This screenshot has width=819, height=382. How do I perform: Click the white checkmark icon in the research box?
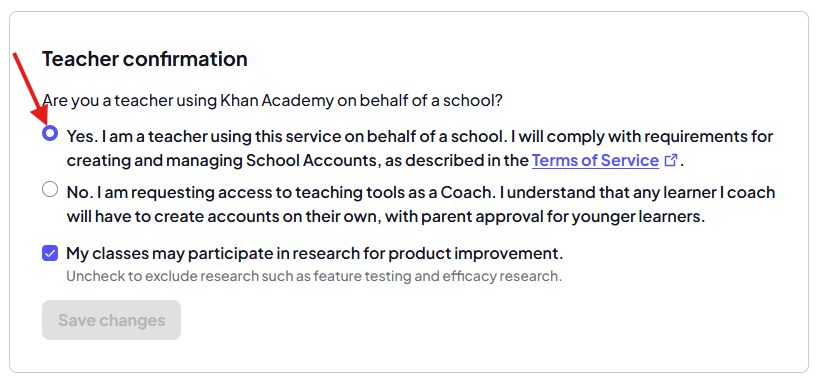coord(50,254)
